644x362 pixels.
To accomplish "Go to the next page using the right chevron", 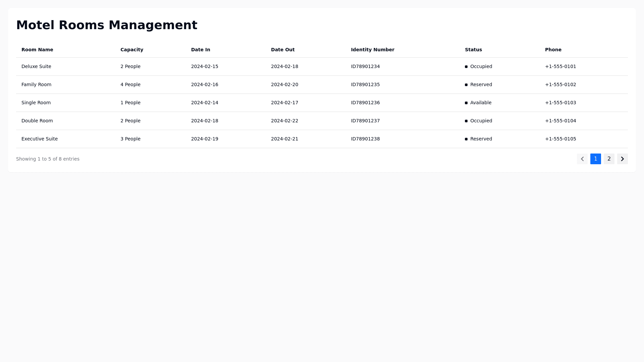I will [x=622, y=159].
